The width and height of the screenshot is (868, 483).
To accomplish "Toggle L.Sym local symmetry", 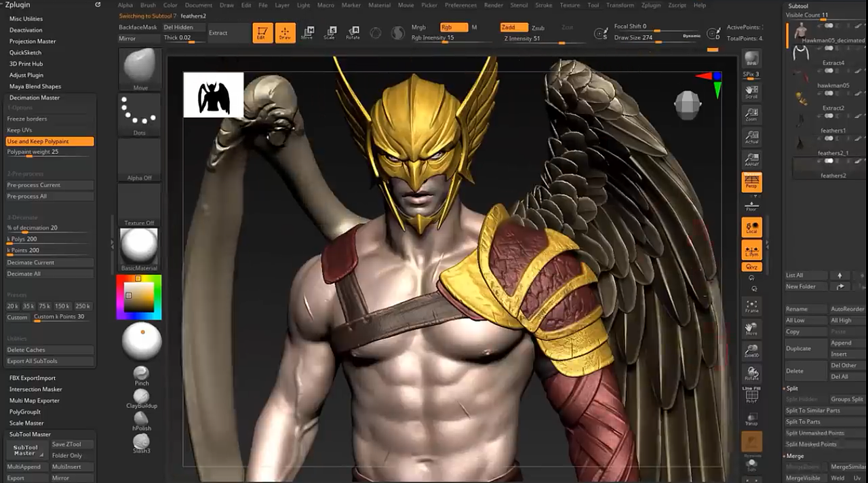I will (751, 250).
